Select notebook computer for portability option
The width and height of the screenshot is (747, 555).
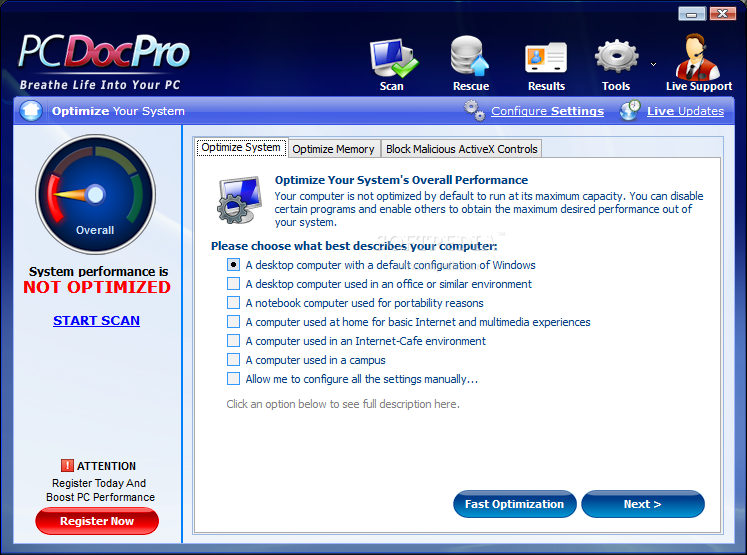click(355, 303)
